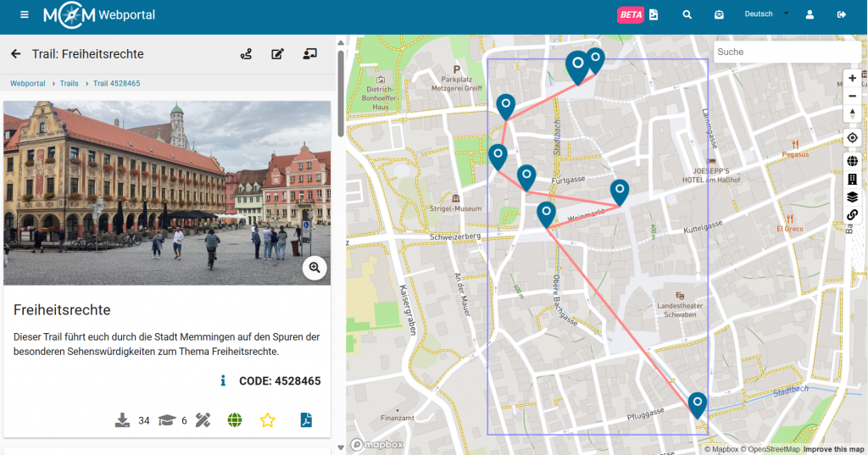
Task: Click the green globe icon in trail card
Action: point(235,420)
